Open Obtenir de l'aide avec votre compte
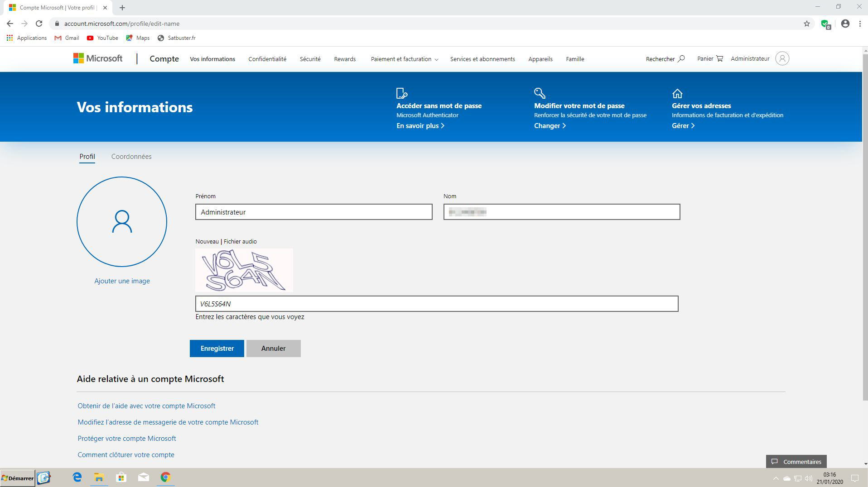Viewport: 868px width, 487px height. [x=146, y=406]
